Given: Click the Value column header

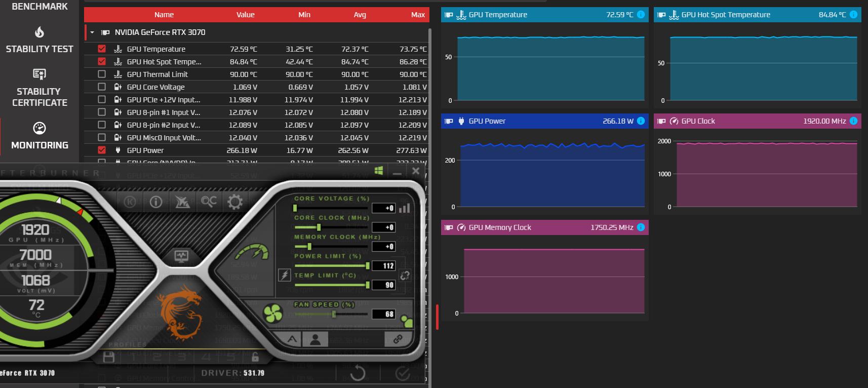Looking at the screenshot, I should coord(246,15).
